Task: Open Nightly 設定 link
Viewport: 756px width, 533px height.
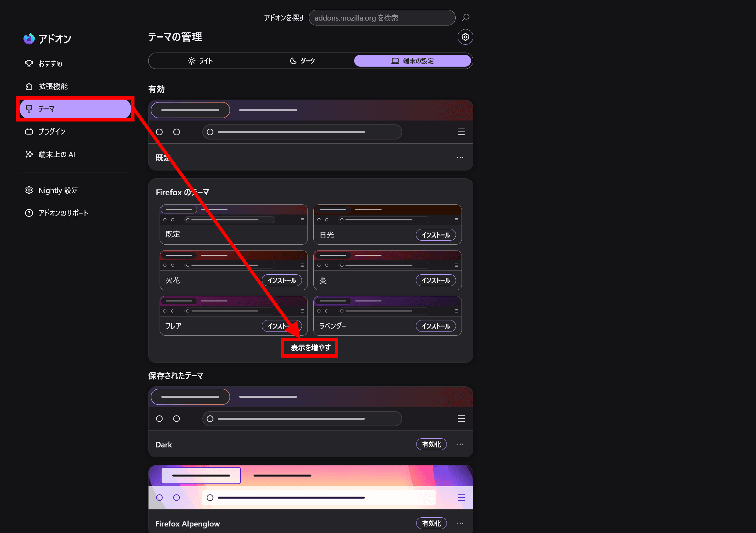Action: pos(75,190)
